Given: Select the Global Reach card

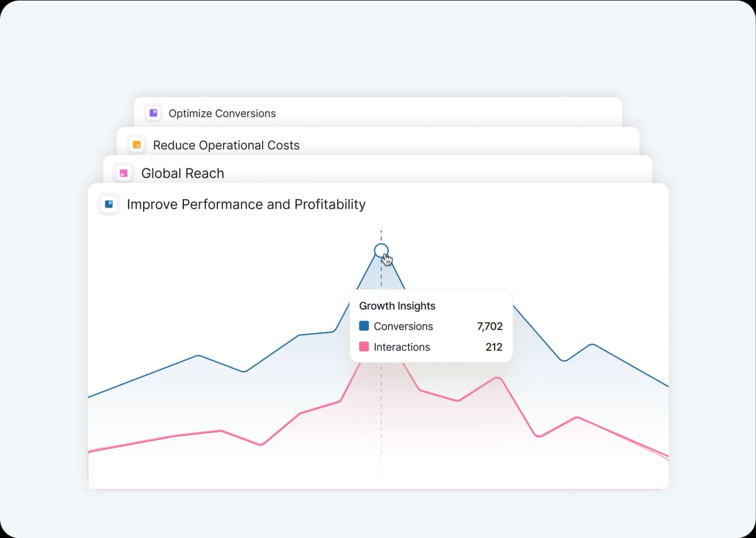Looking at the screenshot, I should tap(183, 173).
